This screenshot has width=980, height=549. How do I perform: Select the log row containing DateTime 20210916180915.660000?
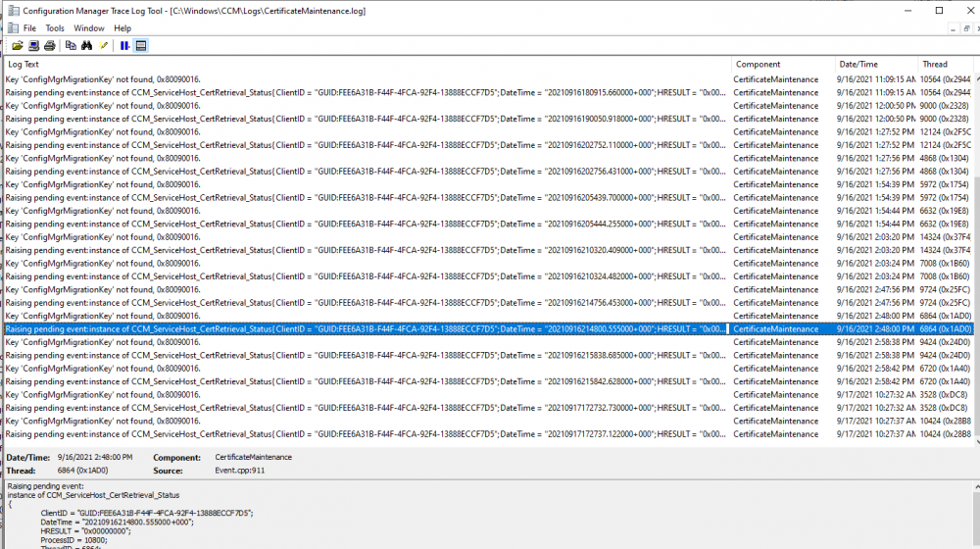(x=488, y=92)
